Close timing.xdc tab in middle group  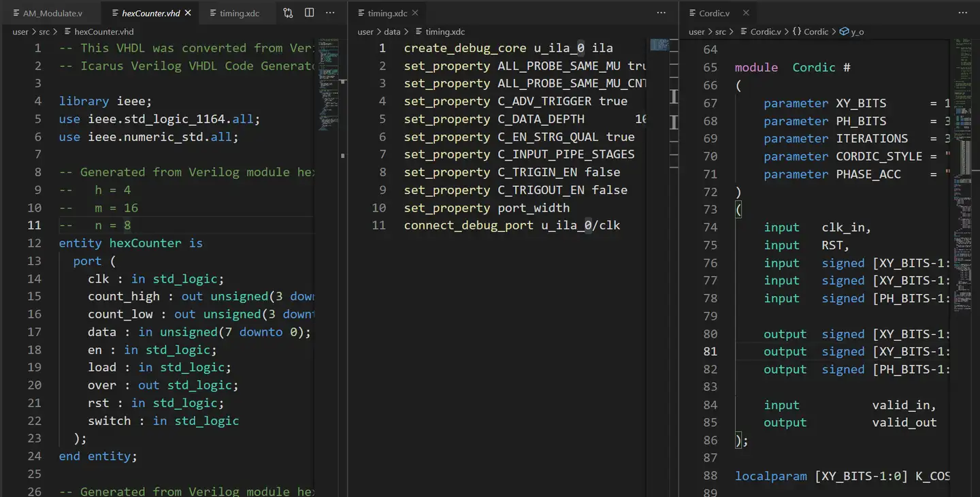pos(415,13)
